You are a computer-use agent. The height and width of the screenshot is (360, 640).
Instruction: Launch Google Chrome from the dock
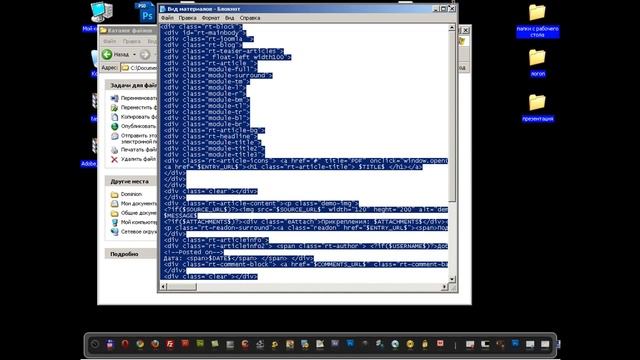coord(140,344)
